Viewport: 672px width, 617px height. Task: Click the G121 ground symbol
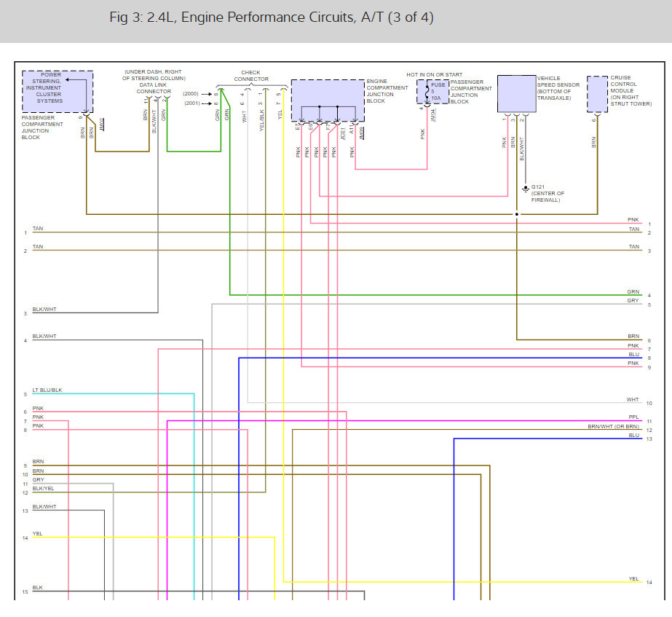click(x=526, y=189)
